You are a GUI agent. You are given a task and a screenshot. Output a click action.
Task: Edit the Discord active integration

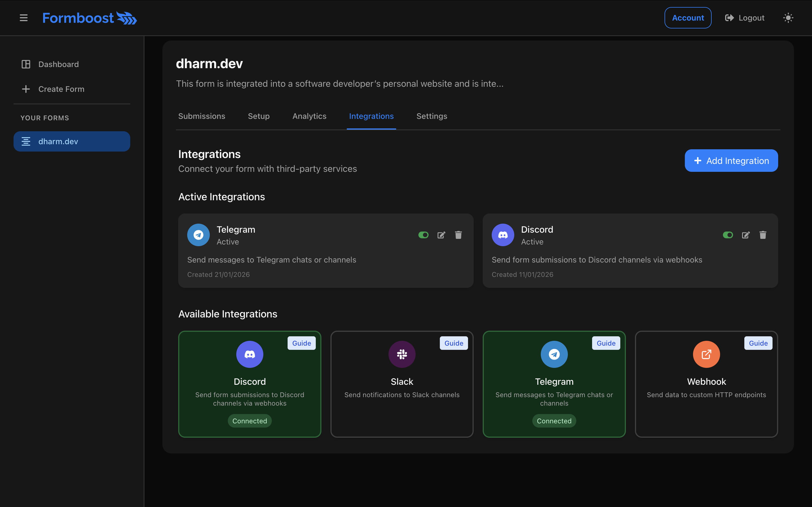click(745, 235)
